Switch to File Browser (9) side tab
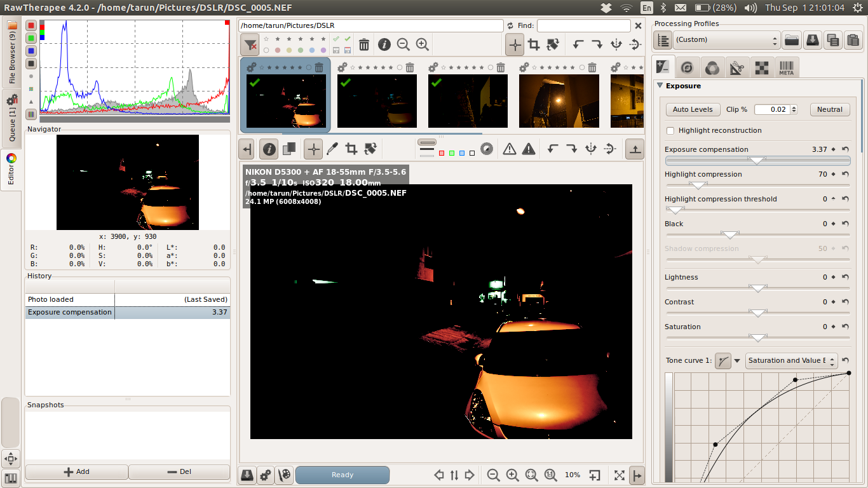The width and height of the screenshot is (868, 488). tap(11, 53)
